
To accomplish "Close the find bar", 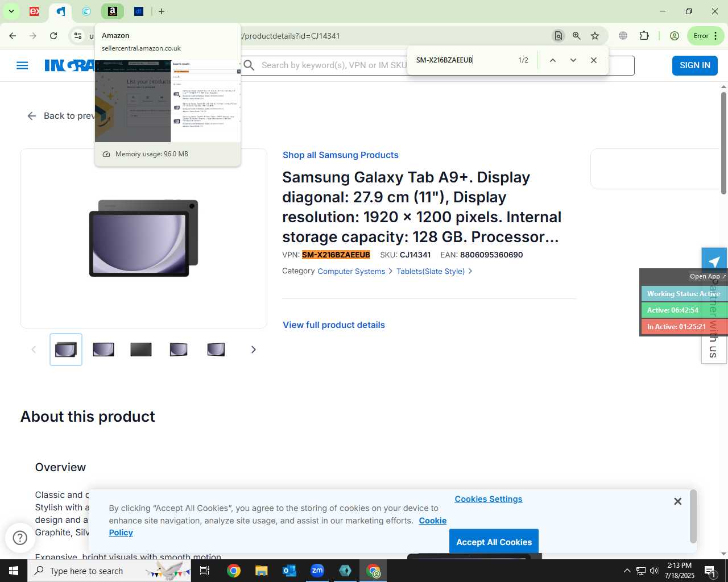I will pos(594,60).
